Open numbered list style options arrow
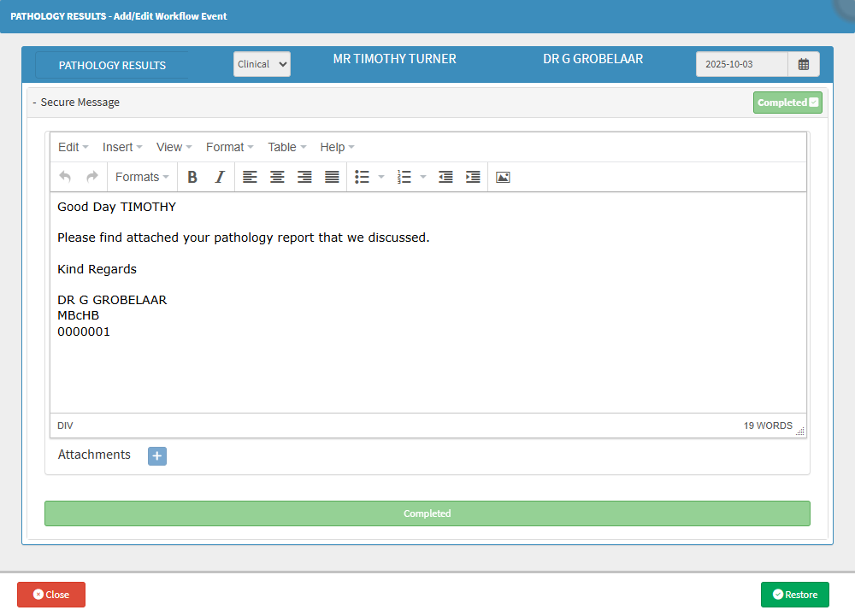Screen dimensions: 855x616 pos(423,177)
